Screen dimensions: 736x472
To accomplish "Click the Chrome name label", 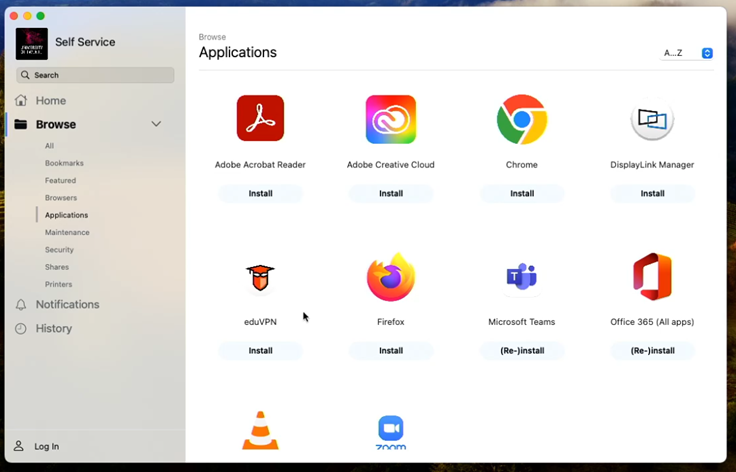I will click(x=521, y=165).
